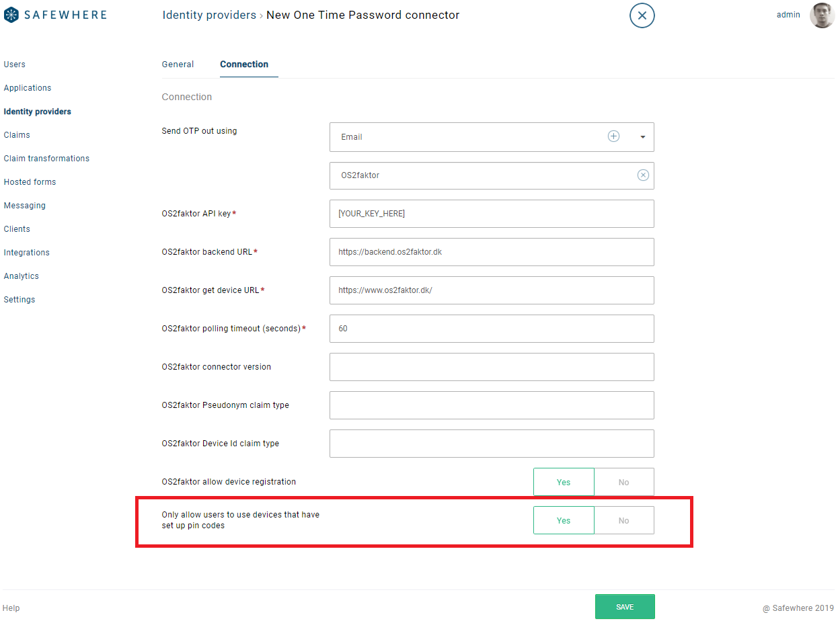Click the OS2faktor backend URL field
840x621 pixels.
[x=492, y=251]
